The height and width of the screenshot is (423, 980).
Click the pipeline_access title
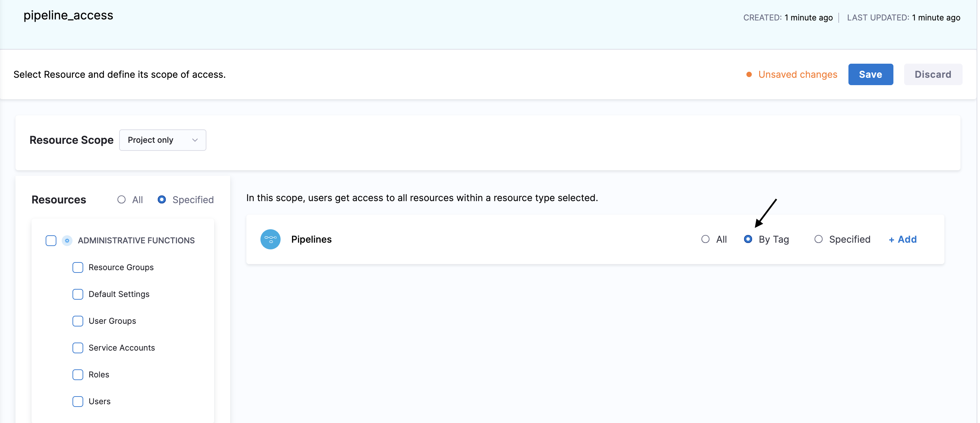(x=68, y=15)
